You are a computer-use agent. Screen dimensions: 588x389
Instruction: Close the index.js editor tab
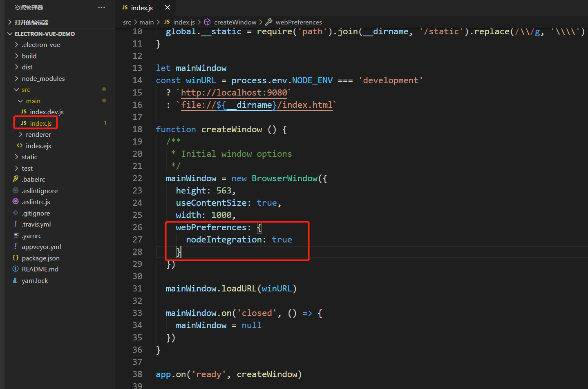[x=168, y=7]
